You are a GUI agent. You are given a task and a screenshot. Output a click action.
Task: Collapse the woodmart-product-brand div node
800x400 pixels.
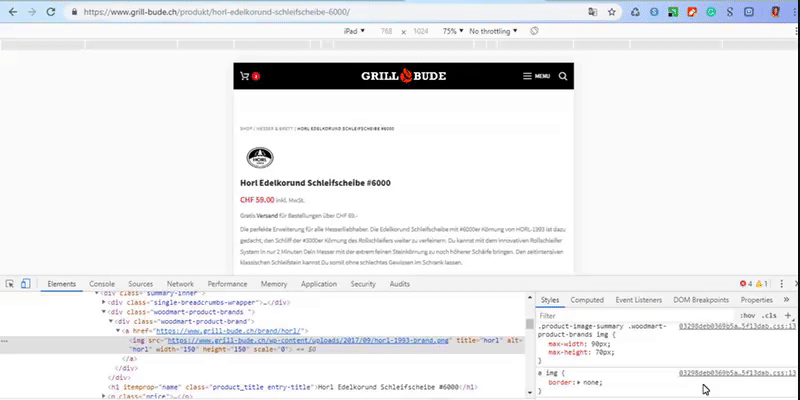coord(111,321)
